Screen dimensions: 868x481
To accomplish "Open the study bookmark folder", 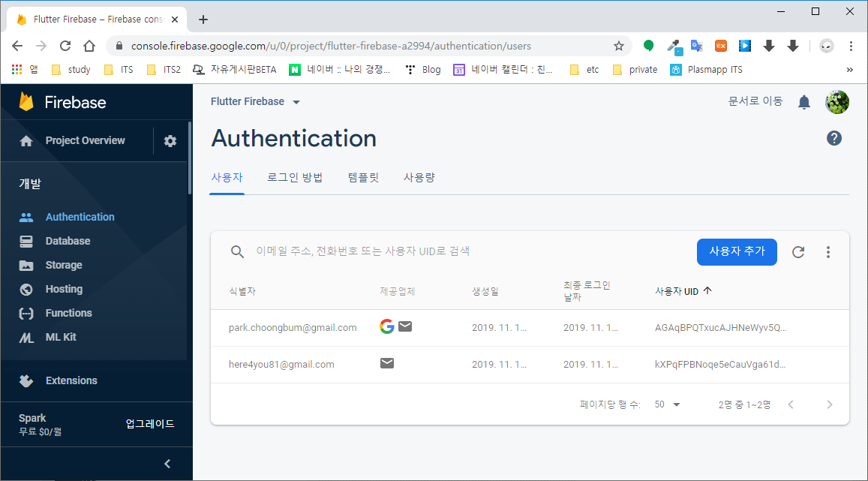I will pyautogui.click(x=71, y=69).
